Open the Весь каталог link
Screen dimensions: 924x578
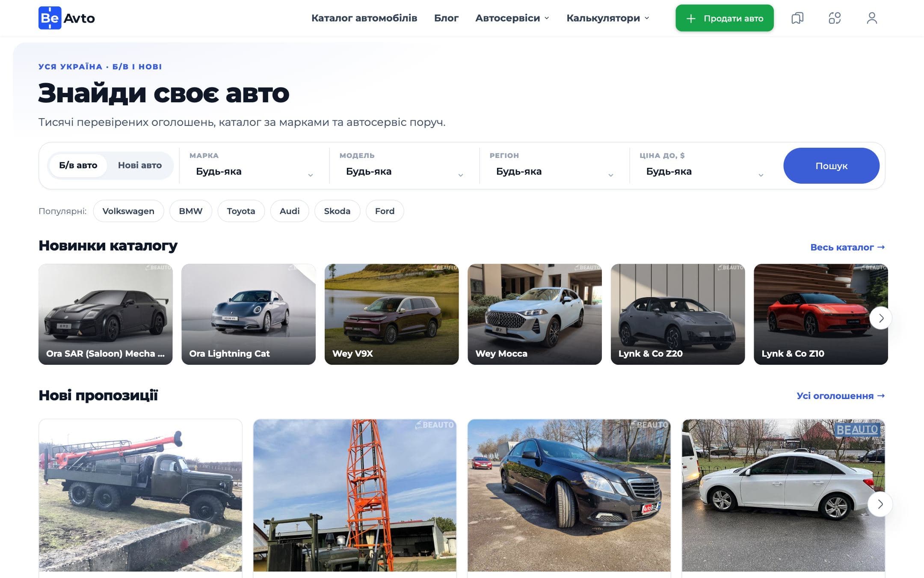coord(847,247)
